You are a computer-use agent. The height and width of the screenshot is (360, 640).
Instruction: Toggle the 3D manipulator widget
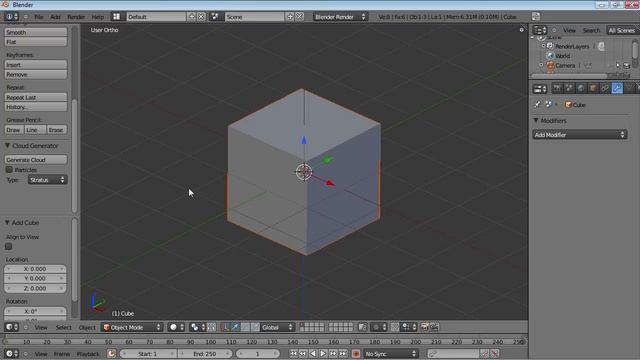(x=225, y=327)
